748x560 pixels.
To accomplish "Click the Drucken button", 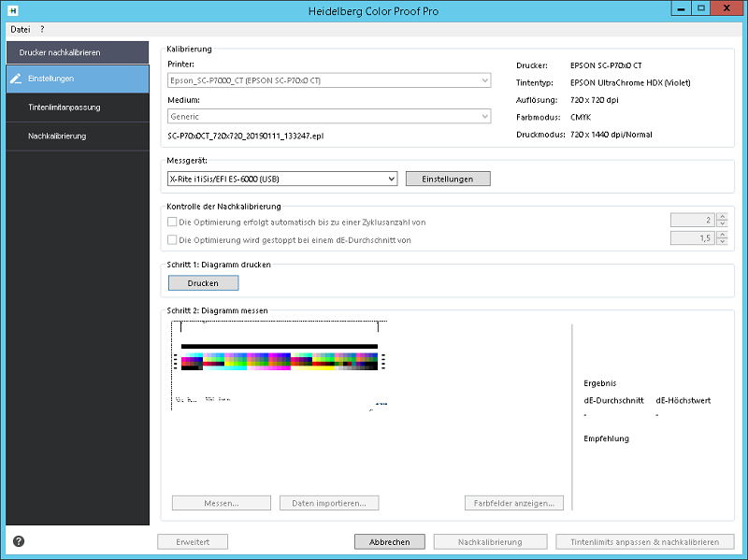I will [x=203, y=283].
